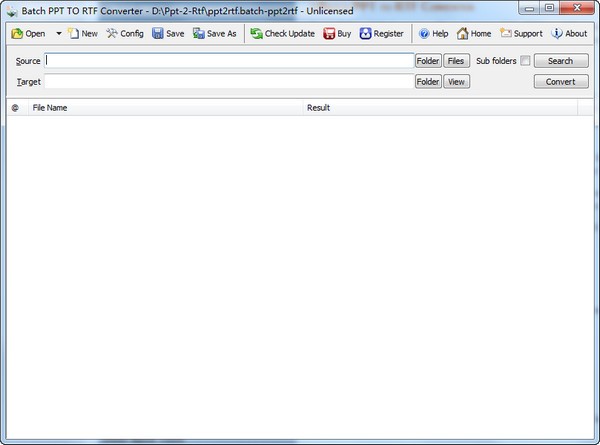This screenshot has width=600, height=445.
Task: Choose Save As in the toolbar
Action: (214, 33)
